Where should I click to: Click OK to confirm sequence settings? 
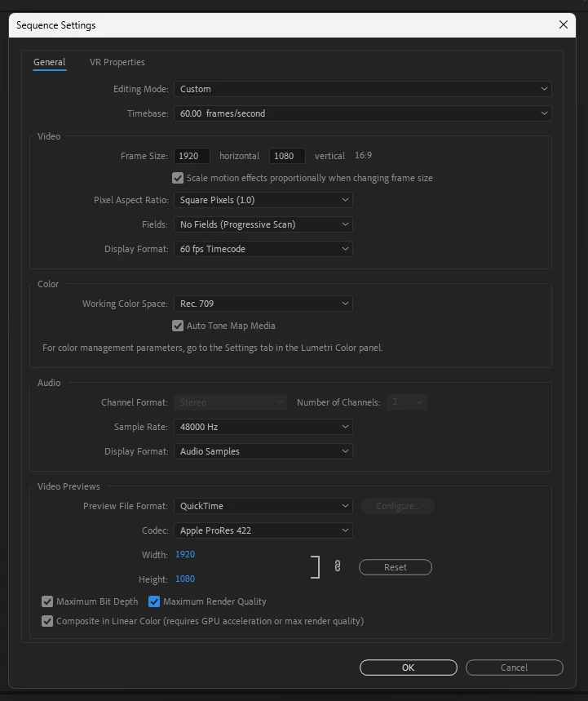[409, 668]
